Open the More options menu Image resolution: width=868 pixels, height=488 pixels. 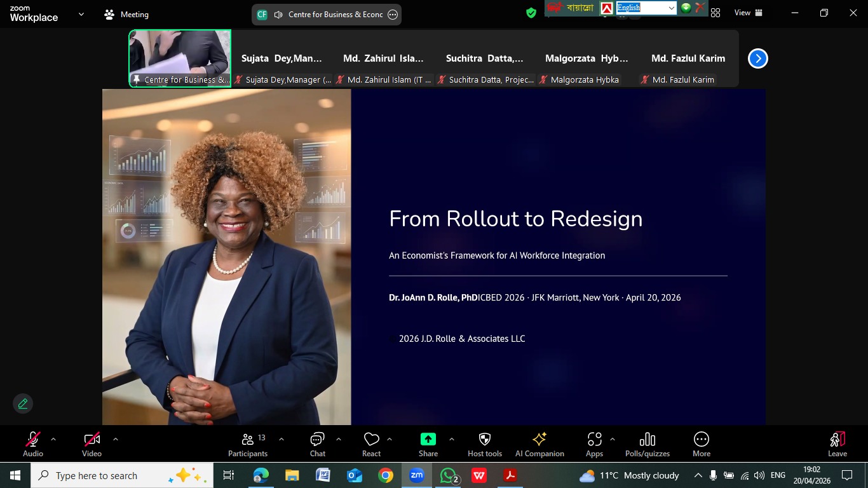tap(701, 444)
